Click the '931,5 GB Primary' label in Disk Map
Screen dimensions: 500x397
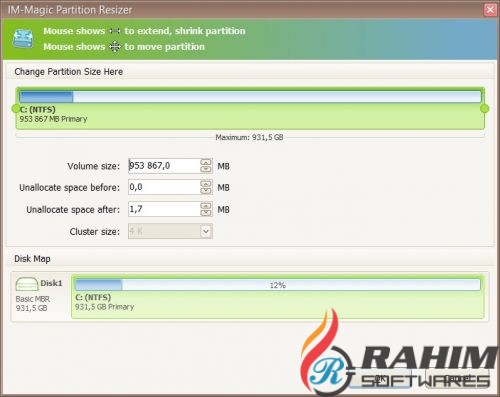click(x=105, y=307)
